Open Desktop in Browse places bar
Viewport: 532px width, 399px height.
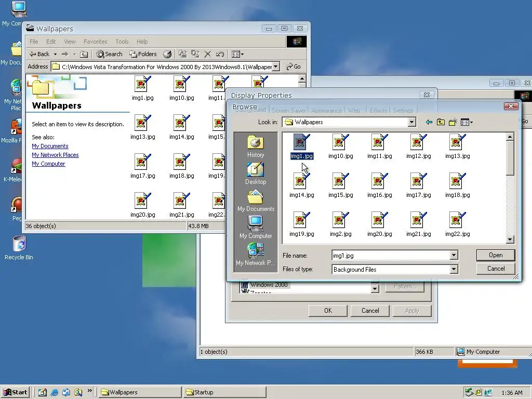click(x=256, y=174)
